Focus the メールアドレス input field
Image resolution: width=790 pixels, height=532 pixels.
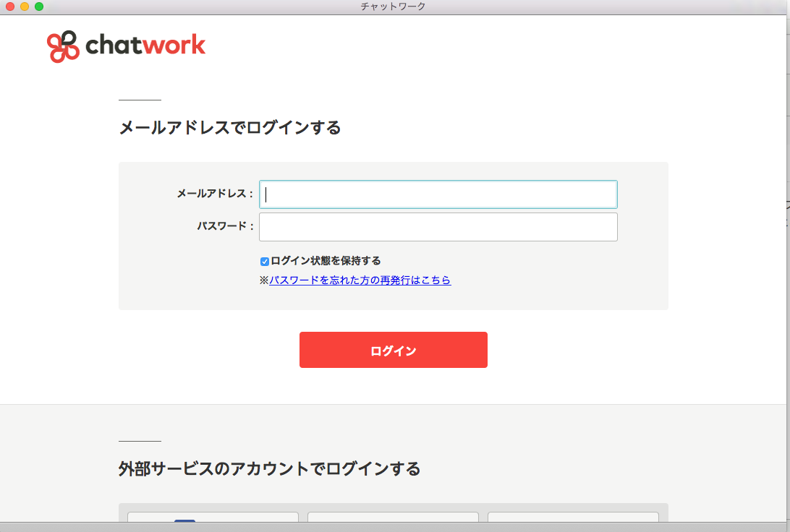coord(438,194)
